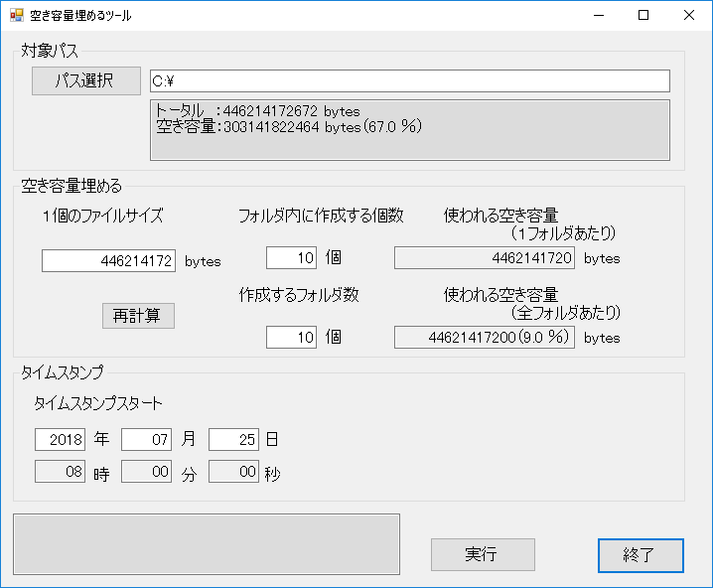This screenshot has width=713, height=588.
Task: Click the app icon in title bar
Action: 16,16
